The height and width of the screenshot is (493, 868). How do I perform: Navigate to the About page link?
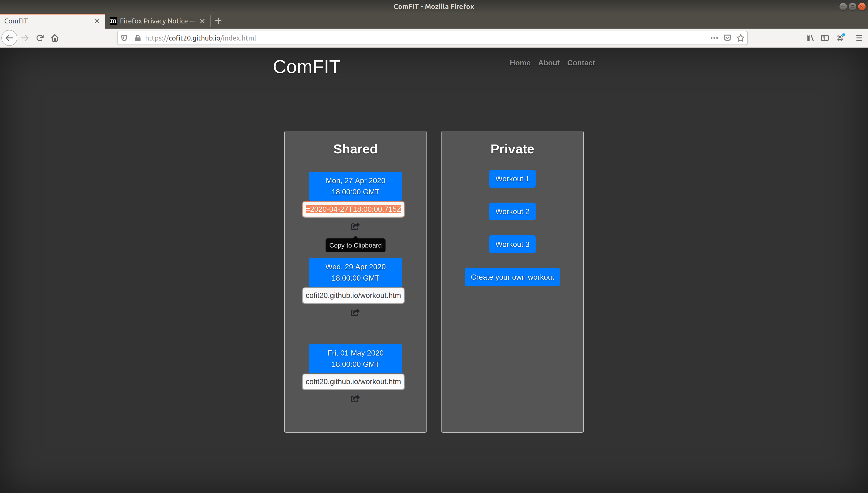[549, 63]
